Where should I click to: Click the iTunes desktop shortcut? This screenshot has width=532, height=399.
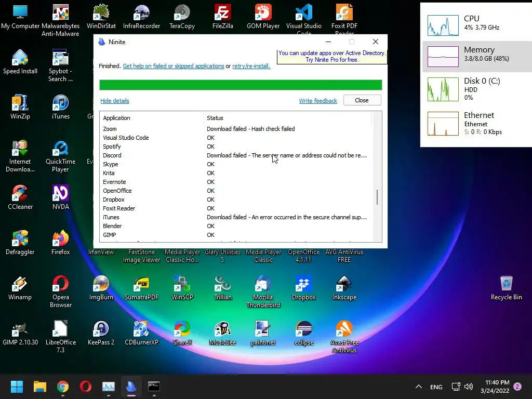(x=60, y=107)
